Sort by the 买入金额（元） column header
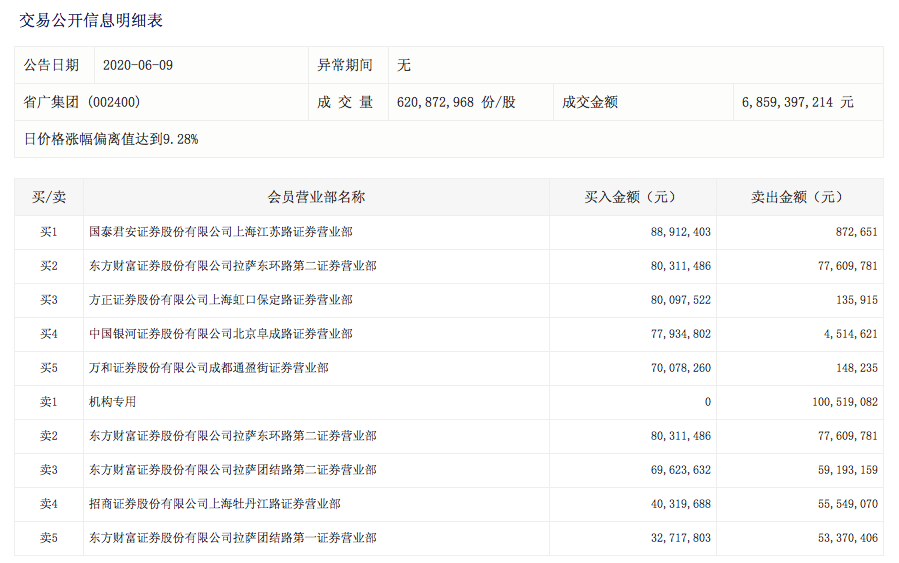Screen dimensions: 899x563 click(x=632, y=197)
